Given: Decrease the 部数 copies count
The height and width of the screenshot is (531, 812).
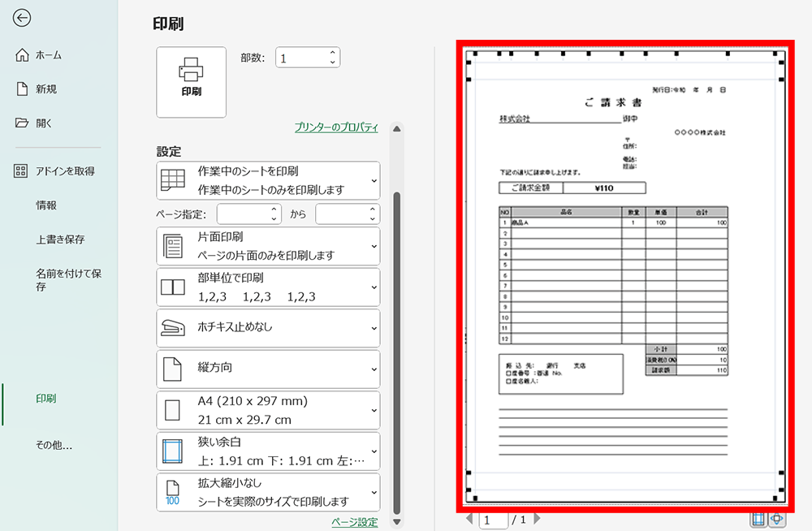Looking at the screenshot, I should pos(332,63).
